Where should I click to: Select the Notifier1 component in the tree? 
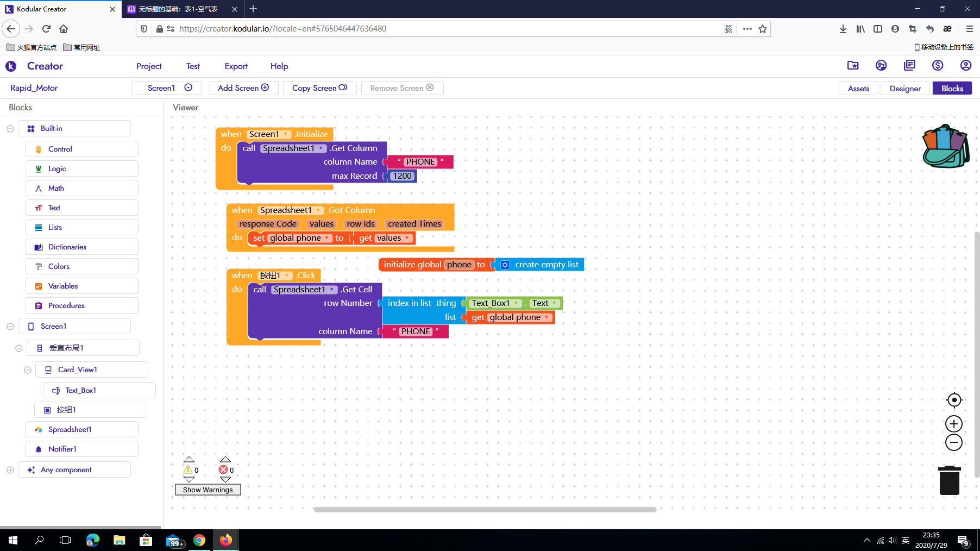[82, 449]
